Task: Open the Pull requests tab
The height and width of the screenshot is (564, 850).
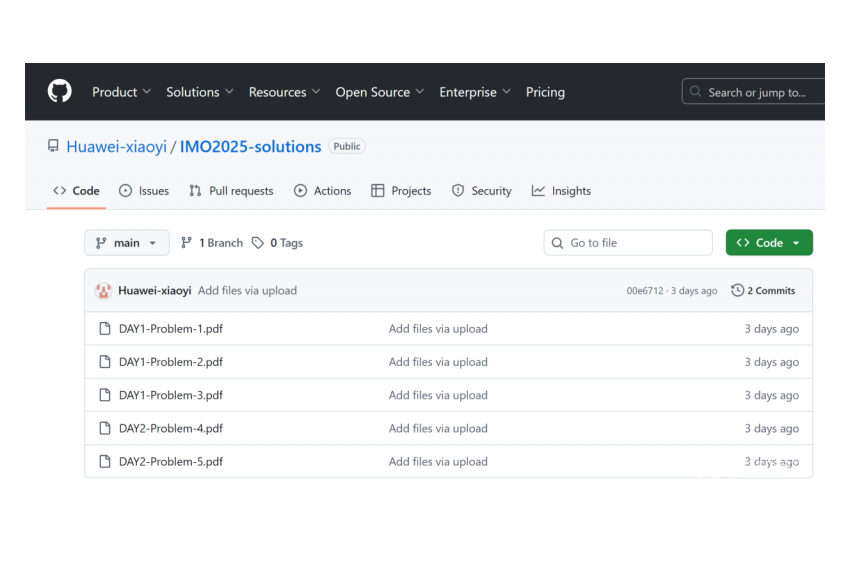Action: pyautogui.click(x=231, y=191)
